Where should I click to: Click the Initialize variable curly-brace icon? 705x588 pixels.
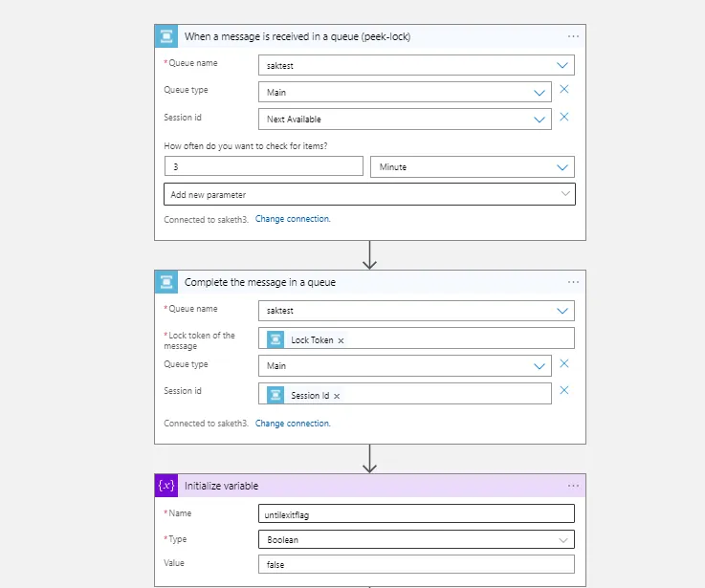pos(166,486)
